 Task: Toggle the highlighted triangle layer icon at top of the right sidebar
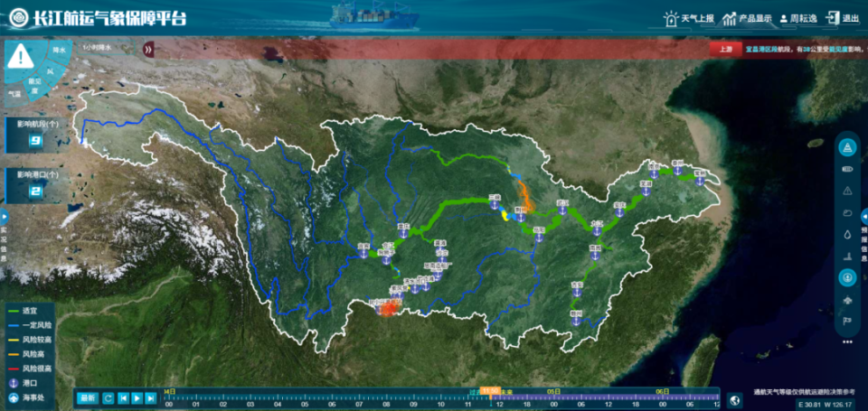tap(847, 147)
